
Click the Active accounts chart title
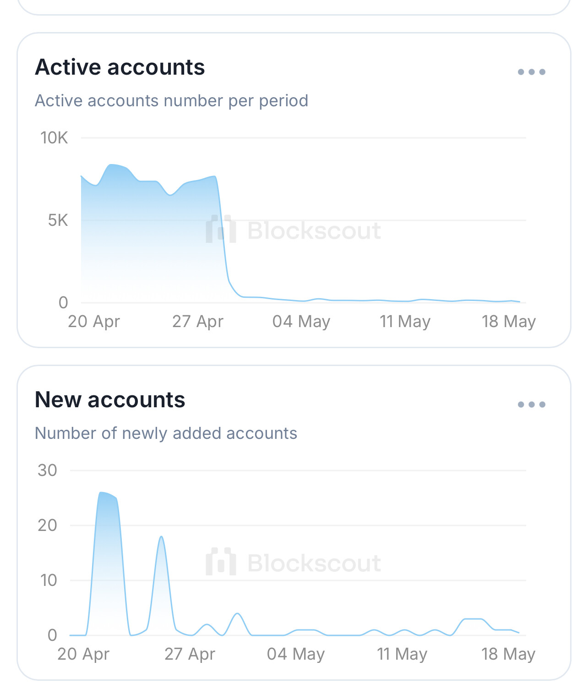(x=120, y=67)
